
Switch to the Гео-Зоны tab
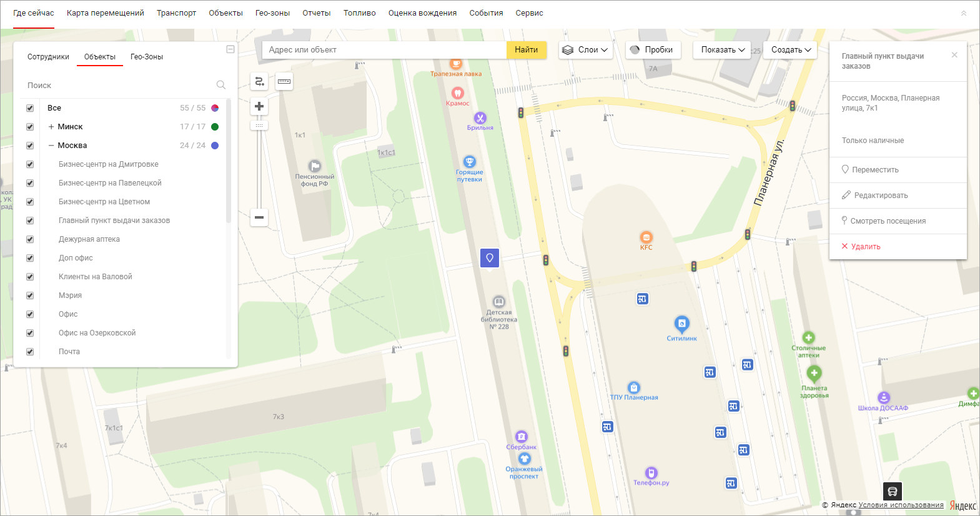tap(147, 57)
